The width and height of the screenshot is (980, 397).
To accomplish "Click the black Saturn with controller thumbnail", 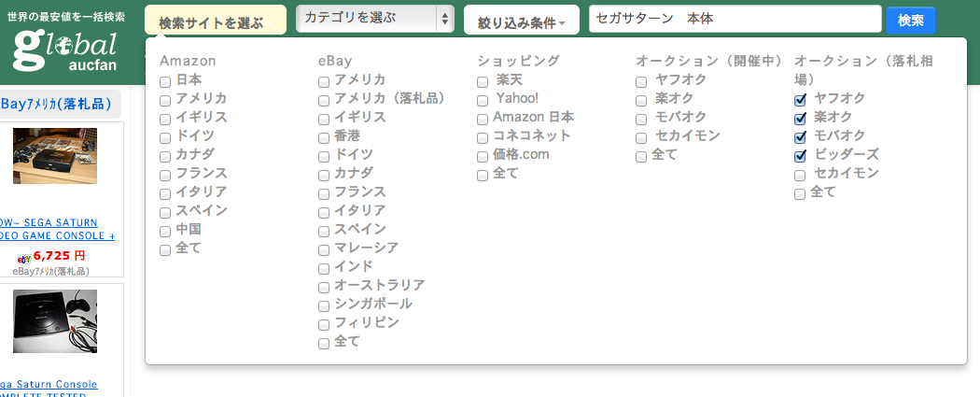I will (54, 320).
